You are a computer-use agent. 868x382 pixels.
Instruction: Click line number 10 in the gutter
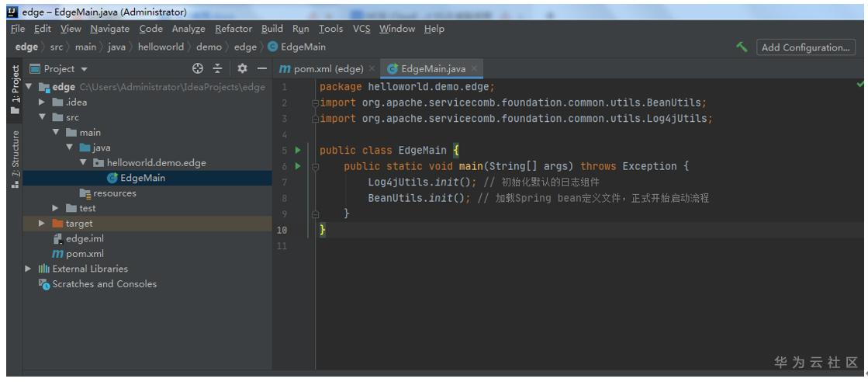(282, 230)
